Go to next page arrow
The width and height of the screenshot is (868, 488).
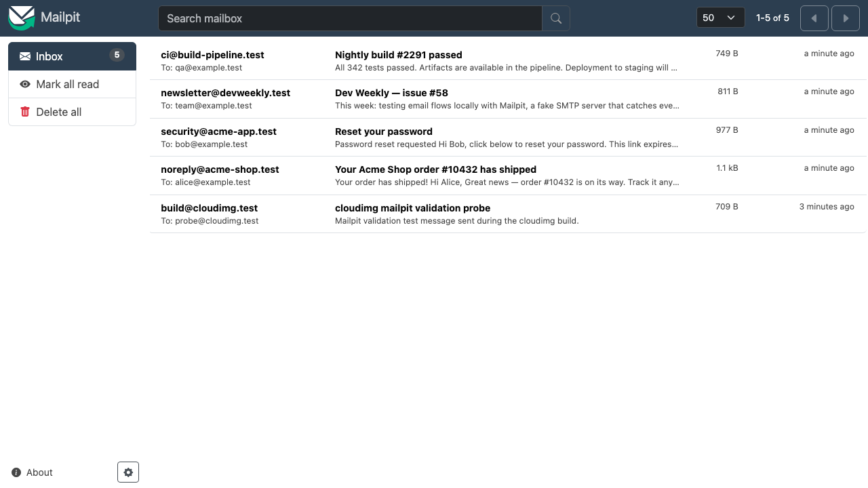coord(846,18)
